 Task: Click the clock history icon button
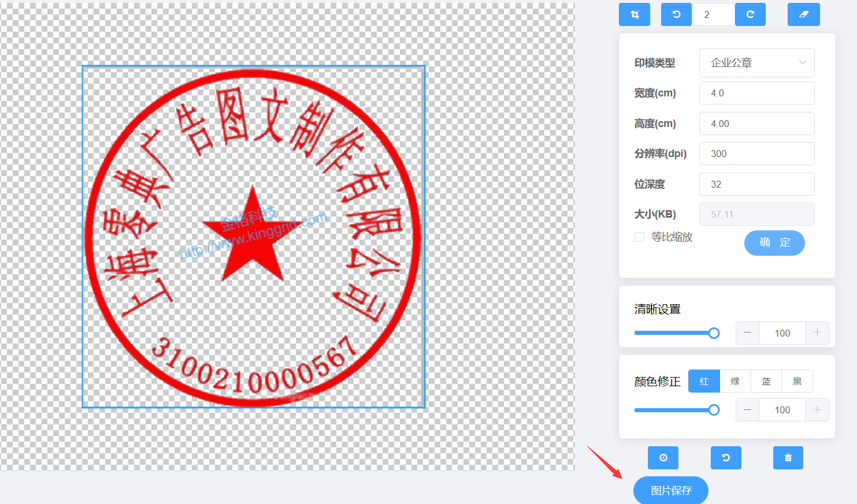click(663, 458)
